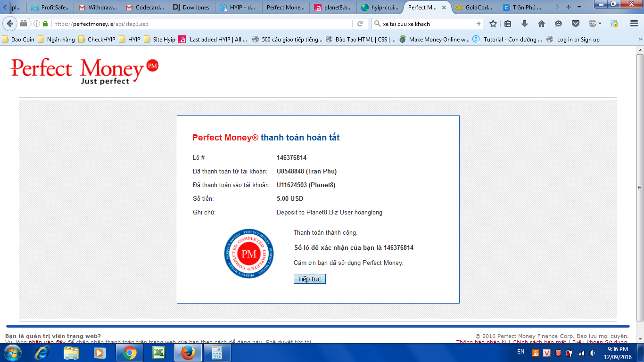The height and width of the screenshot is (362, 644).
Task: Click the payer account U8548848 (Tran Phu)
Action: click(306, 171)
